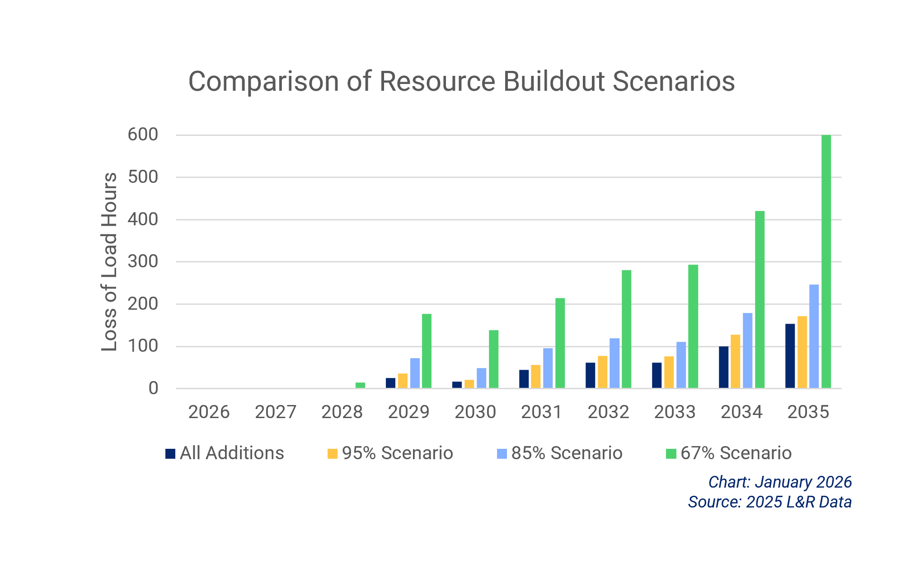Click the 67% Scenario legend label
Image resolution: width=924 pixels, height=568 pixels.
point(736,453)
